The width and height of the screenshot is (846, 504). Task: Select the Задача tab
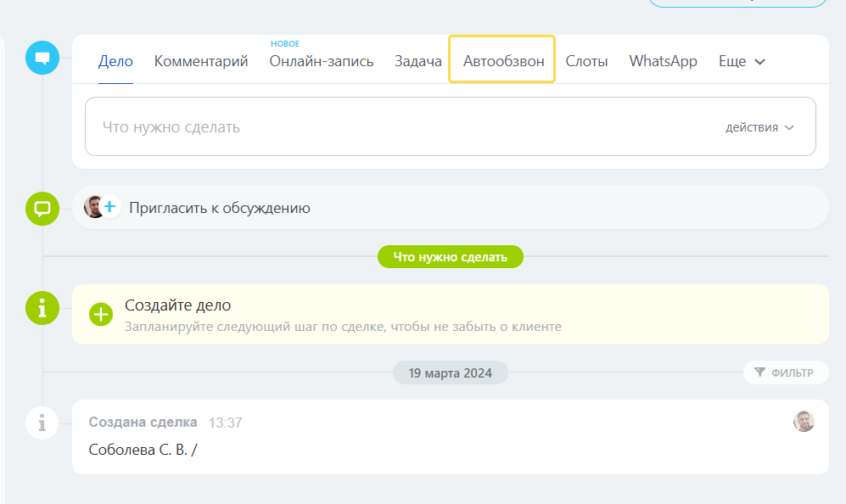[417, 60]
